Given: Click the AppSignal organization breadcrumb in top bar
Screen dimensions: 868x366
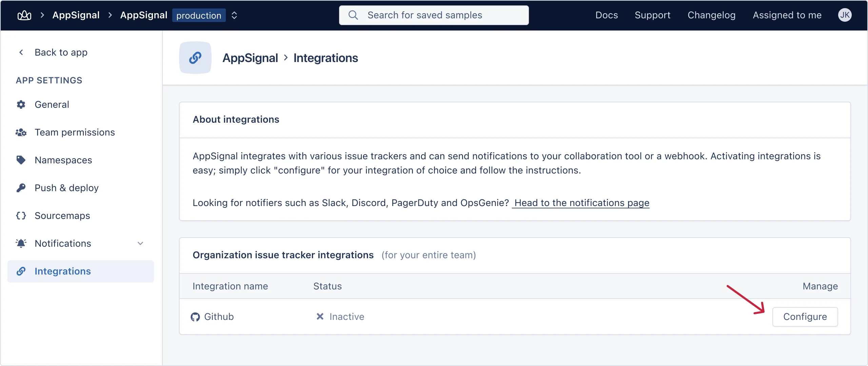Looking at the screenshot, I should [x=76, y=15].
